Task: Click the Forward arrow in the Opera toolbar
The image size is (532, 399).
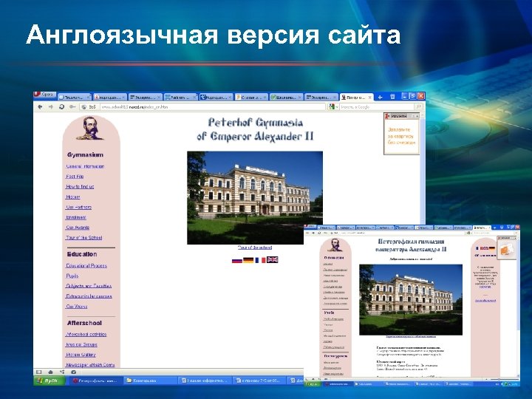Action: 51,107
